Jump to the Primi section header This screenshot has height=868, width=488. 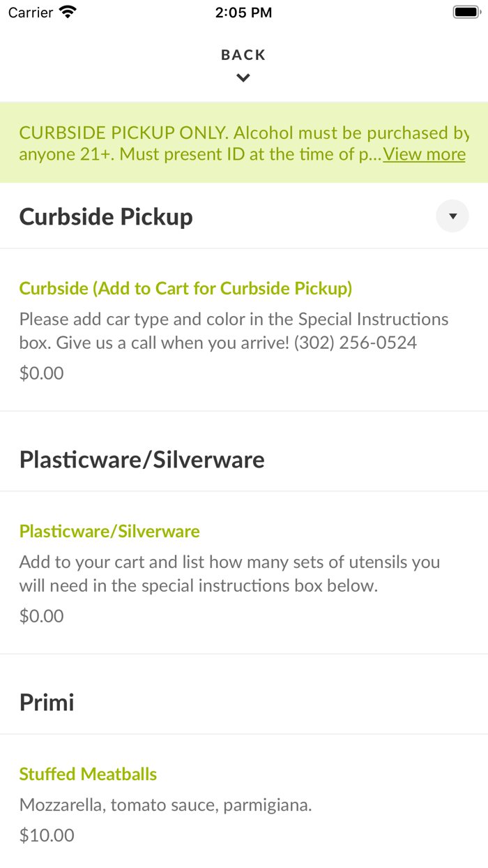tap(47, 702)
